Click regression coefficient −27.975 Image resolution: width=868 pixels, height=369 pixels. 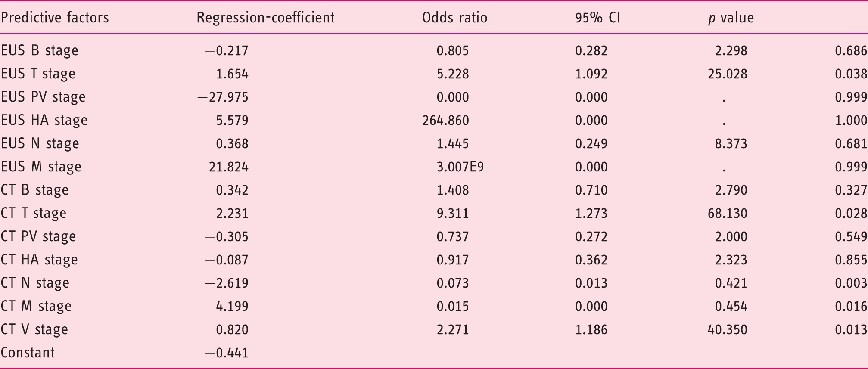click(x=223, y=97)
